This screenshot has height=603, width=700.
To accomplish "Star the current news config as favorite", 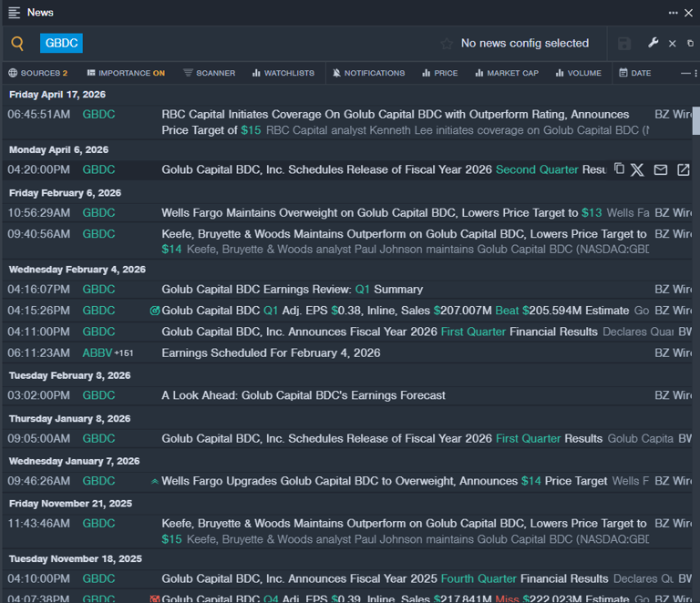I will tap(447, 44).
